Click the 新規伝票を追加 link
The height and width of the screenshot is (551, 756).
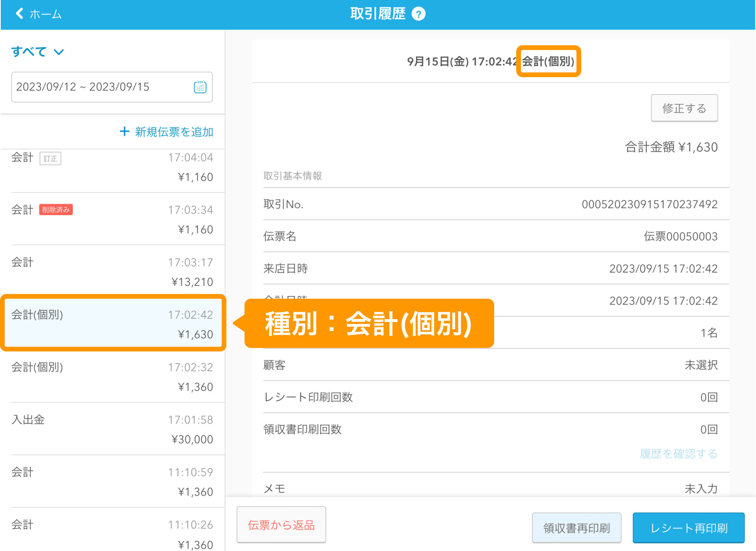(174, 132)
